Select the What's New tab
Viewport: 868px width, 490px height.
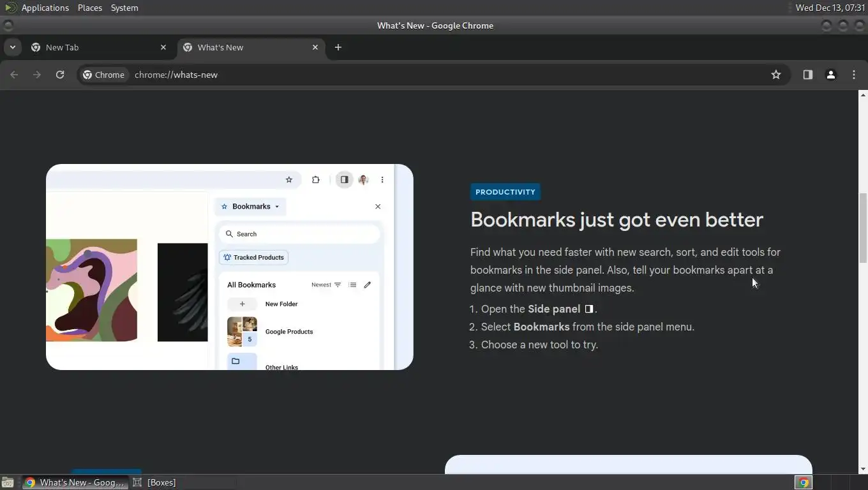click(251, 47)
